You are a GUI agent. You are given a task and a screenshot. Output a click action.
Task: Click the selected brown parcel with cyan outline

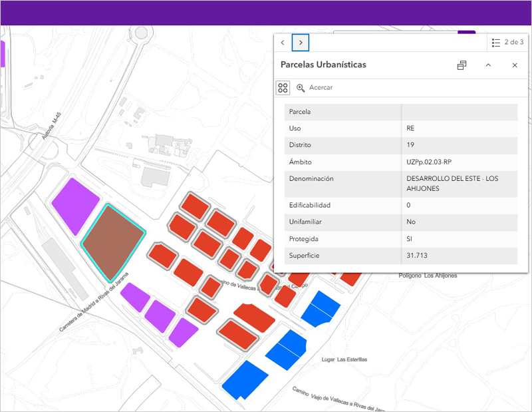coord(113,242)
